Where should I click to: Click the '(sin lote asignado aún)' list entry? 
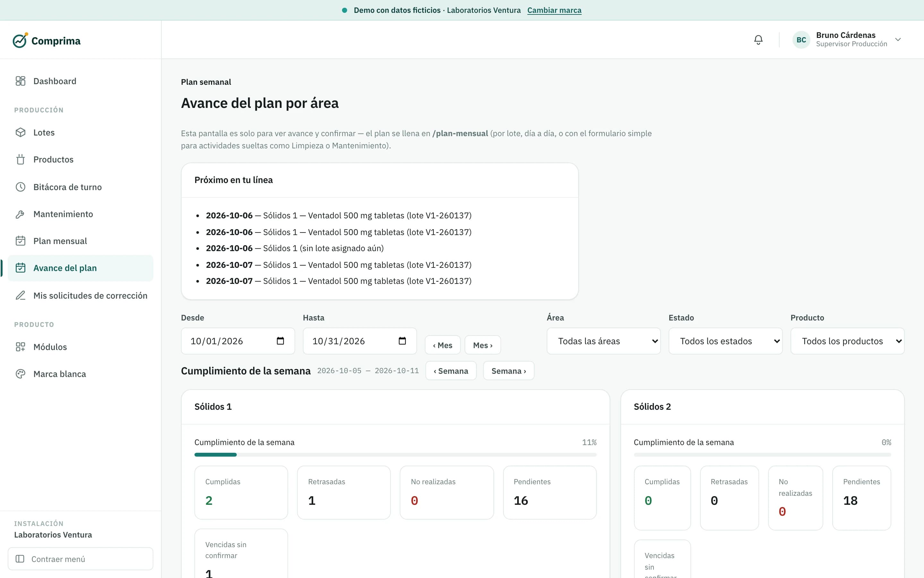[295, 248]
